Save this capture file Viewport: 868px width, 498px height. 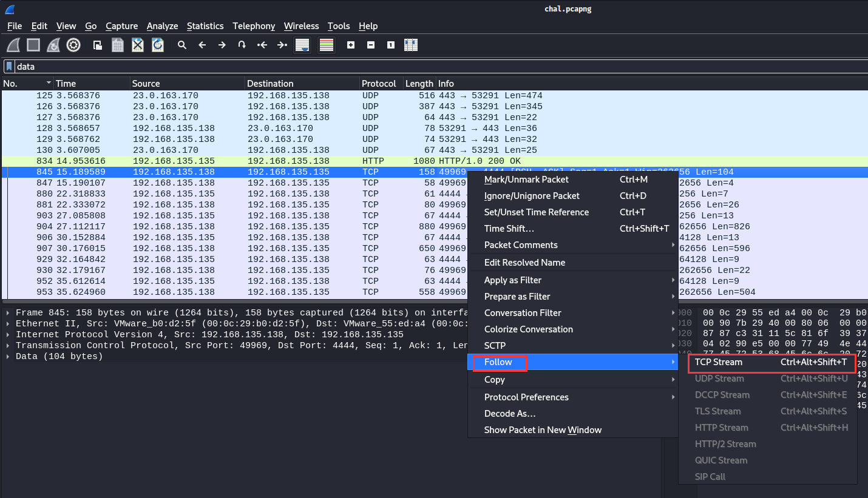click(x=118, y=45)
